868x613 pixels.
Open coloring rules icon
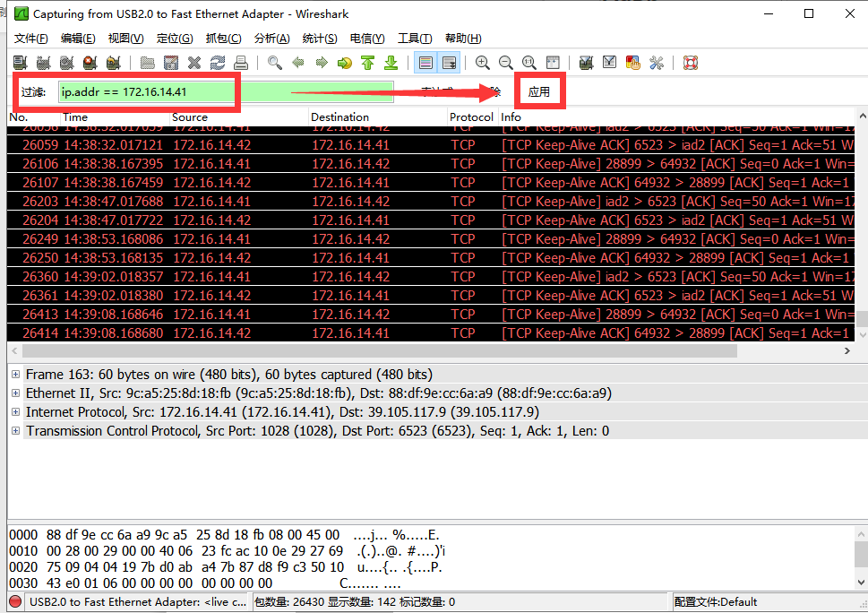click(x=632, y=63)
